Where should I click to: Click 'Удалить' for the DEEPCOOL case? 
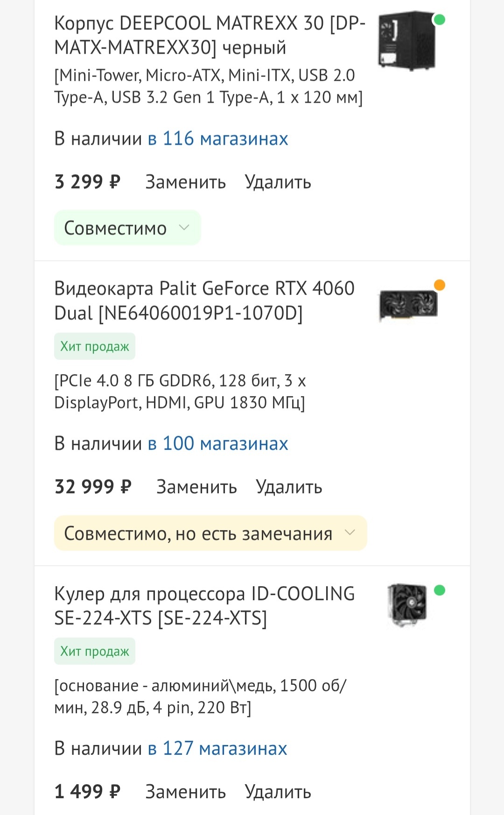pyautogui.click(x=278, y=182)
